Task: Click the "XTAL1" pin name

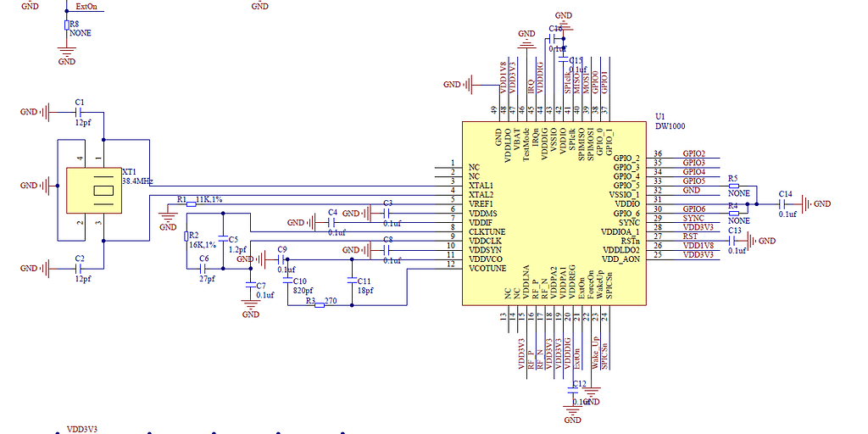Action: (x=481, y=186)
